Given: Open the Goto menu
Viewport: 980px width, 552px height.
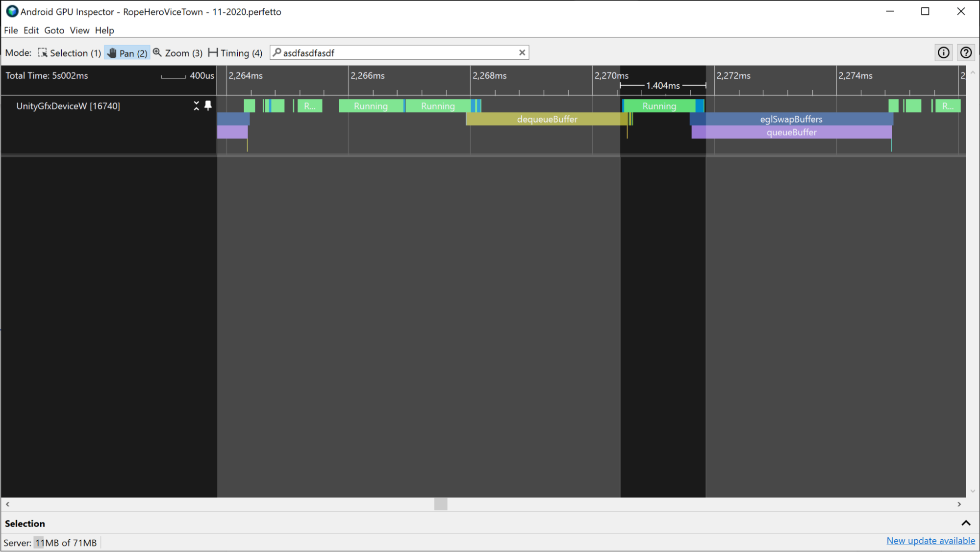Looking at the screenshot, I should tap(54, 30).
